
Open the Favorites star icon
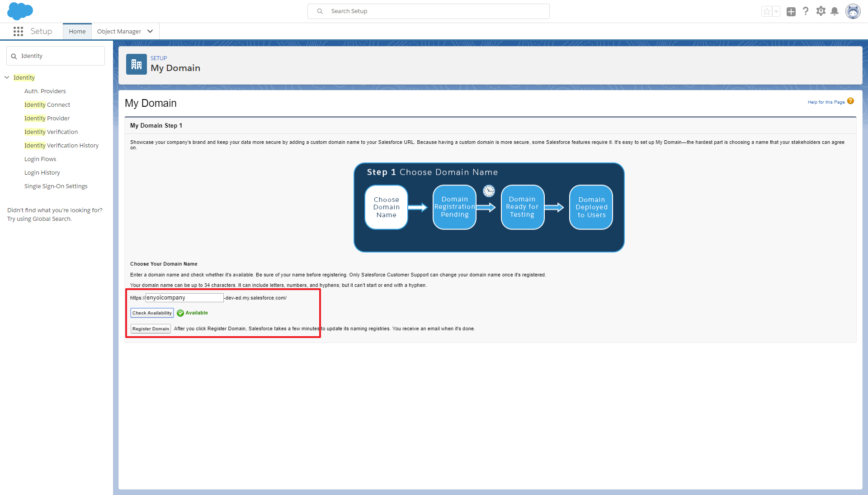[766, 12]
